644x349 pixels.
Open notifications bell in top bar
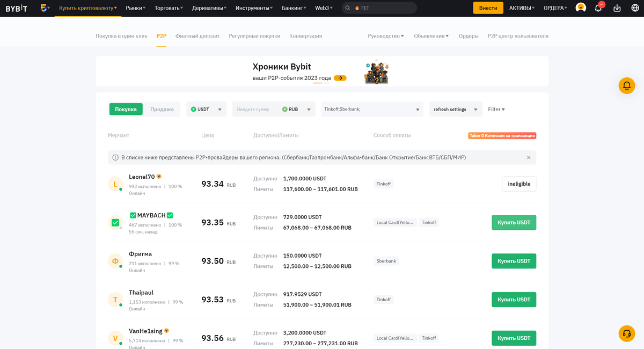tap(598, 8)
